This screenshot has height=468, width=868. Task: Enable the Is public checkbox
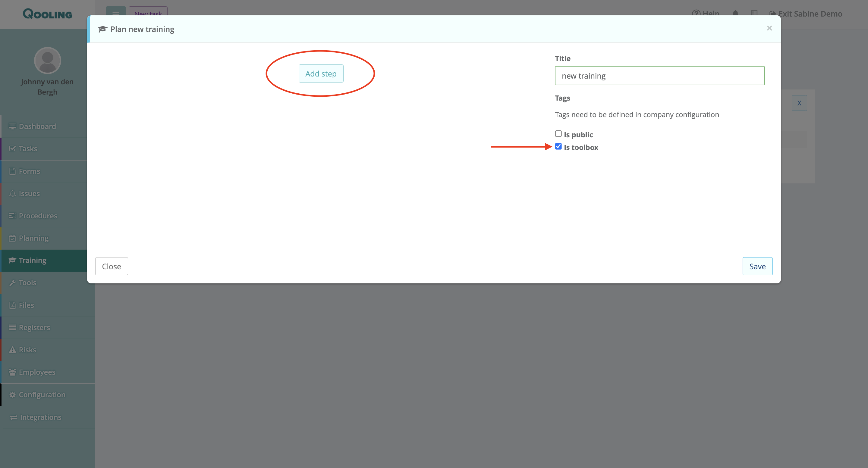558,134
